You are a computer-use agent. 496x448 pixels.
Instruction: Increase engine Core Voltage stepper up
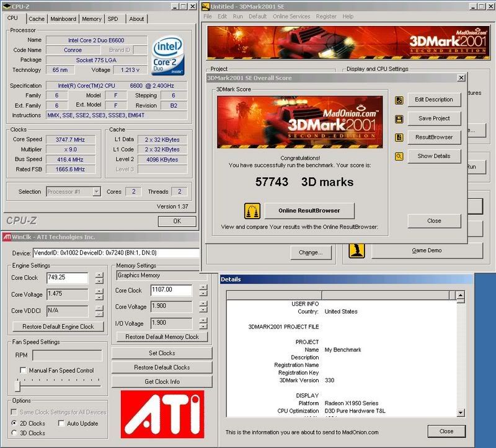pyautogui.click(x=99, y=291)
